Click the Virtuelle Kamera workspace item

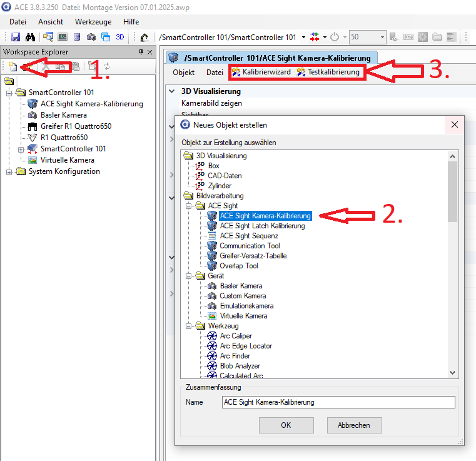[x=67, y=160]
